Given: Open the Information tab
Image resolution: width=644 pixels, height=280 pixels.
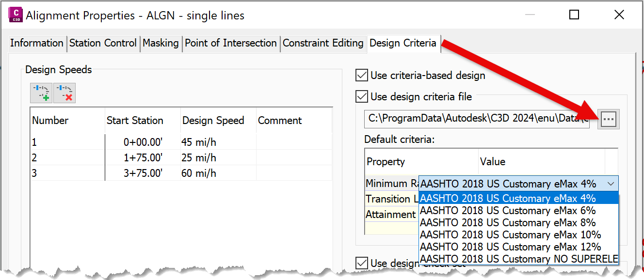Looking at the screenshot, I should 37,43.
